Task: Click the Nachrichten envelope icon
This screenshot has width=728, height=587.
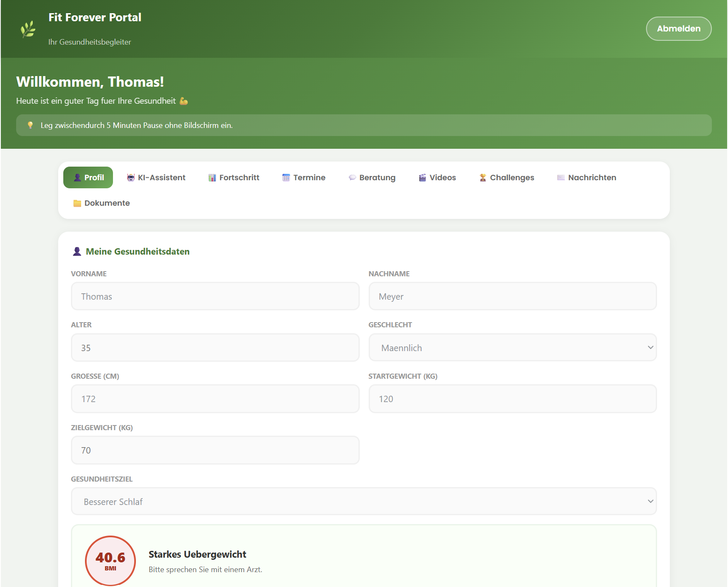Action: 561,178
